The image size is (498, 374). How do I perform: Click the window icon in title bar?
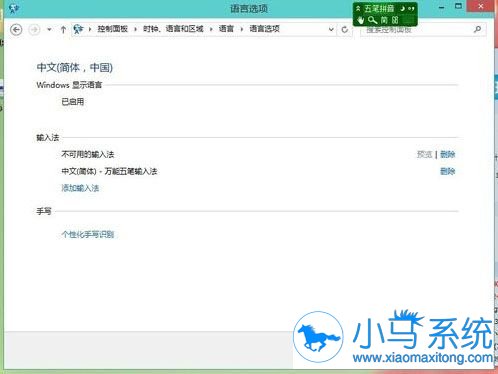(x=14, y=8)
